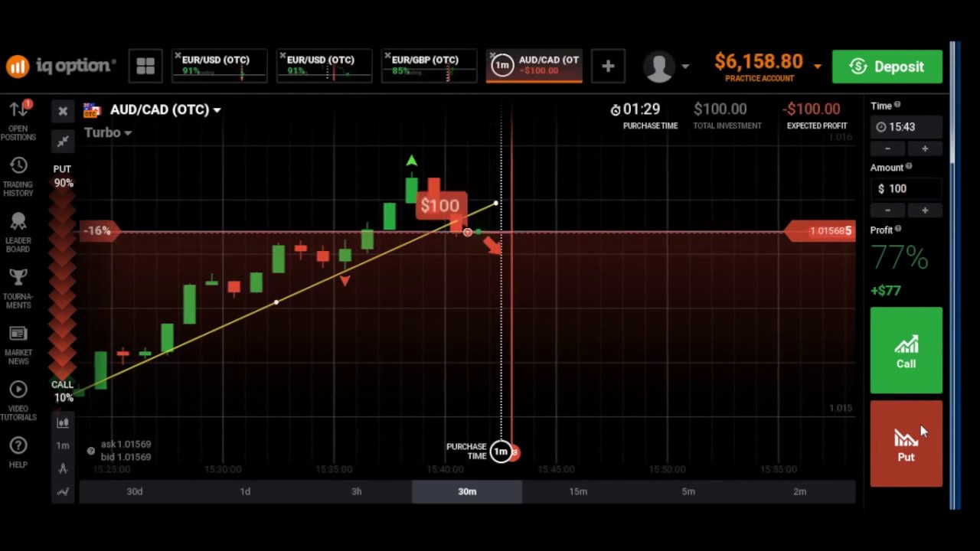Select the 2m time range
Viewport: 980px width, 551px height.
coord(799,491)
